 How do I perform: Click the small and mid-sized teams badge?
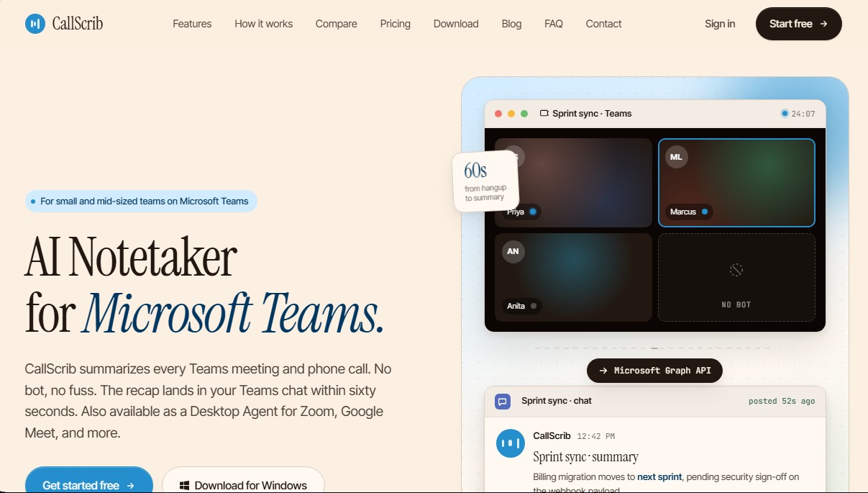pos(141,202)
